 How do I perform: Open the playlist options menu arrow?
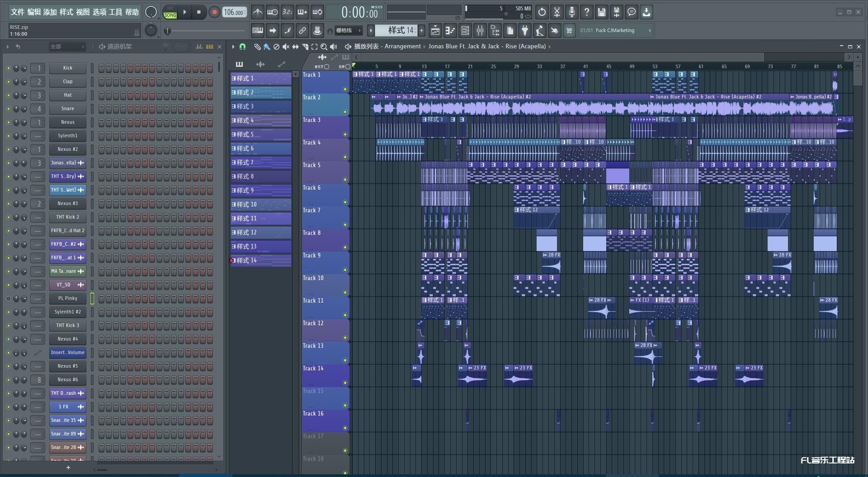[233, 47]
